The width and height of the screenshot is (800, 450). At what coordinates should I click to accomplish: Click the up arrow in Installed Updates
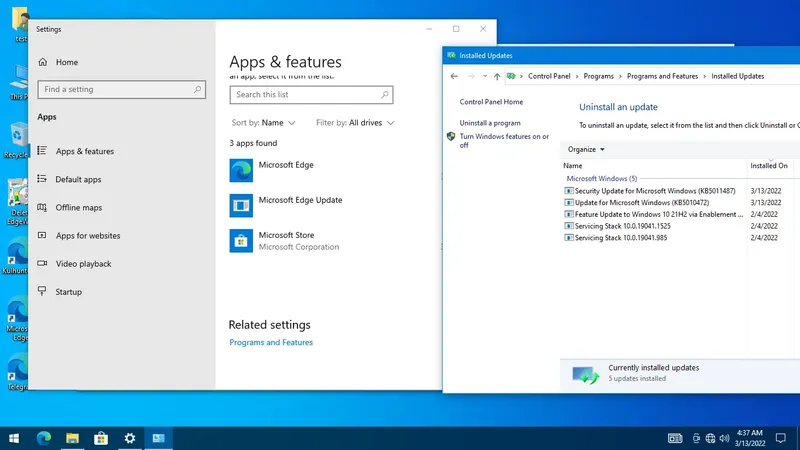497,76
